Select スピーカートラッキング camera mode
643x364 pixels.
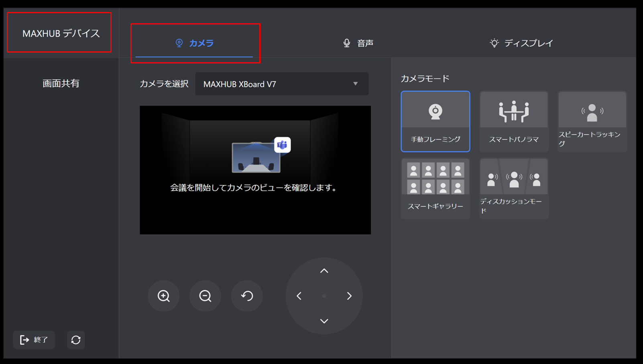tap(592, 122)
